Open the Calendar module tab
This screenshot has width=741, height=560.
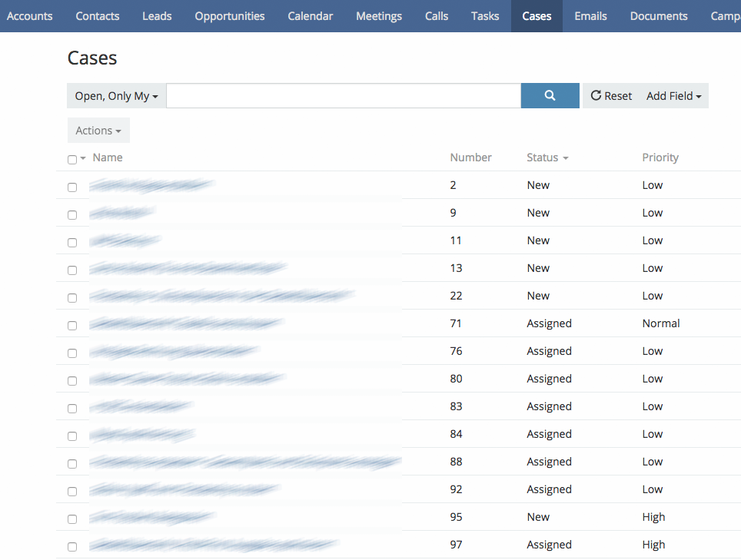310,15
